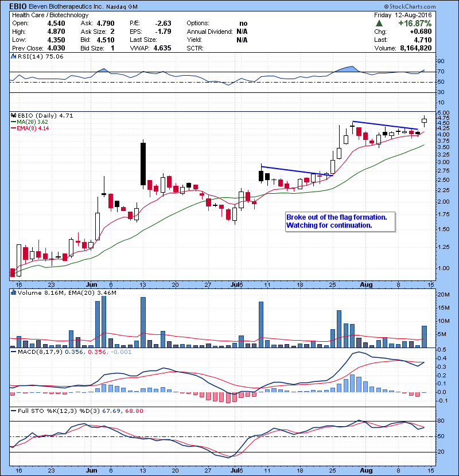Viewport: 459px width, 476px height.
Task: Click the volume bars icon beside Volume 8.16M
Action: click(13, 292)
